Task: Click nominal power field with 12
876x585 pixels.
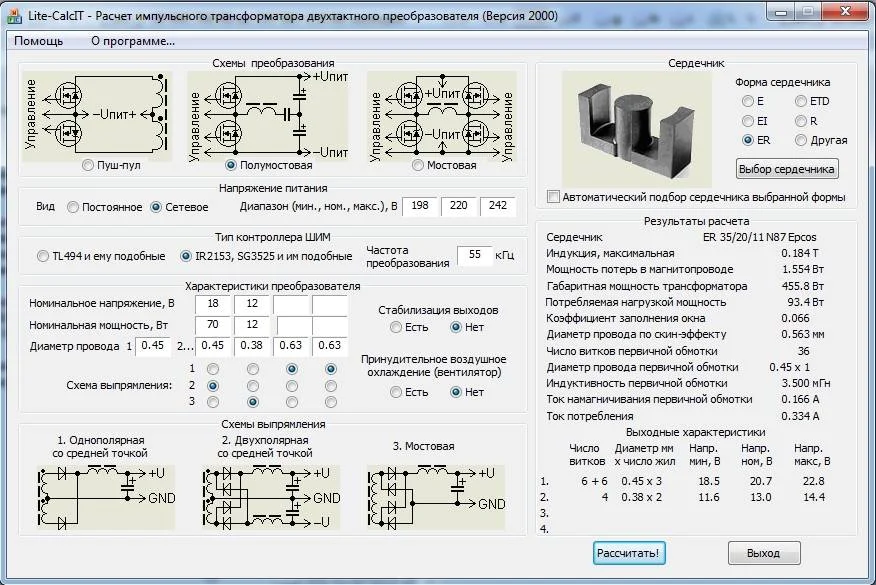Action: tap(251, 325)
